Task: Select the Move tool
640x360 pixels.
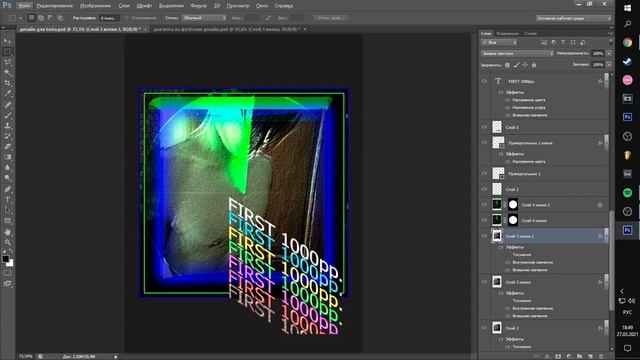Action: pos(7,41)
